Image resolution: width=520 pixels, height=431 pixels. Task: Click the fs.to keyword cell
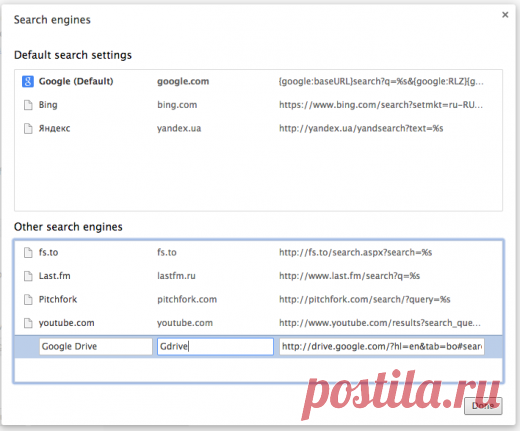167,252
